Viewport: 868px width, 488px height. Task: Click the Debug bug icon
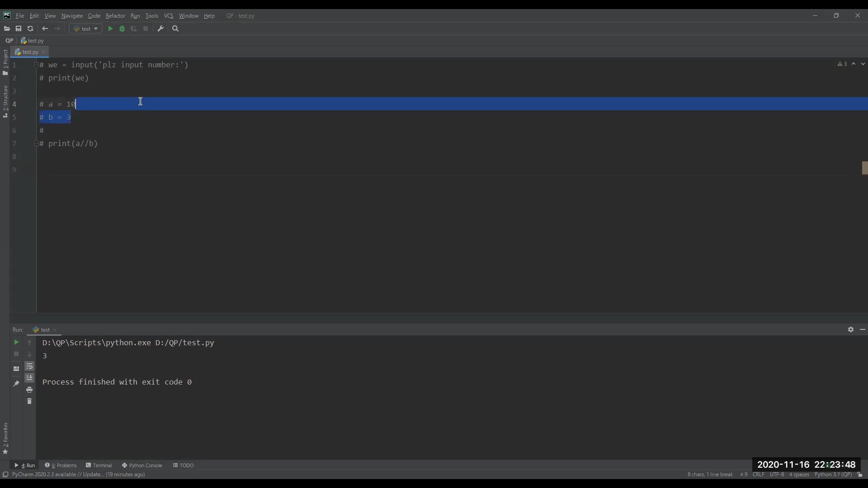click(122, 29)
